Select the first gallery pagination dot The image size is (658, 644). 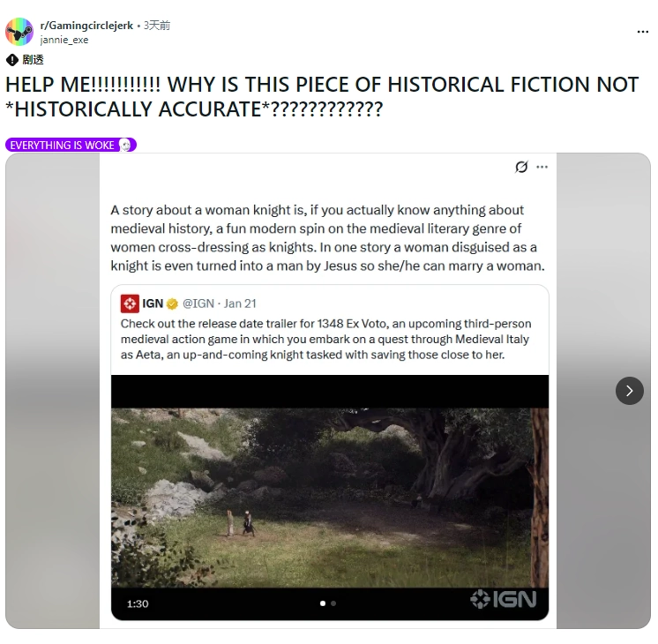click(x=323, y=603)
